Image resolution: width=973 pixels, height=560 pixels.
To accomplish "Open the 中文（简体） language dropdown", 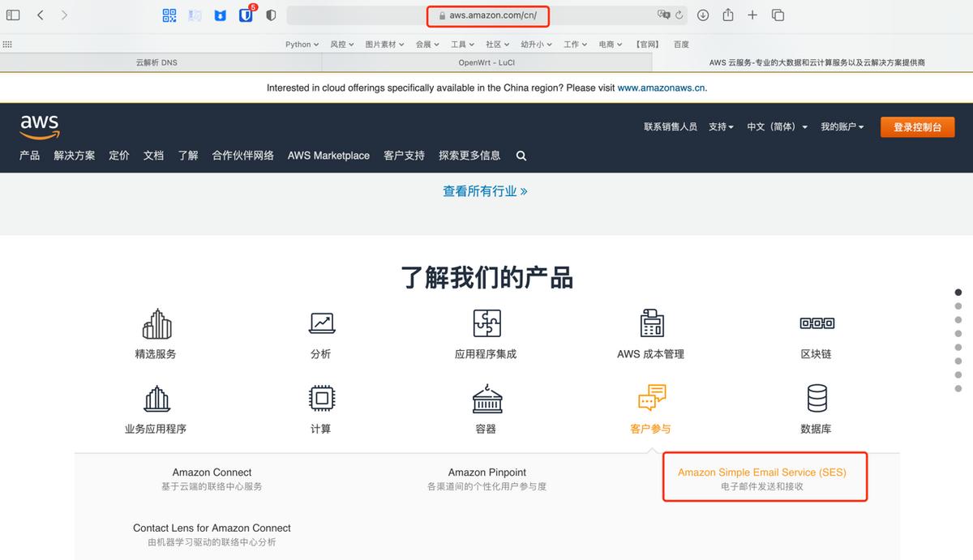I will tap(777, 127).
